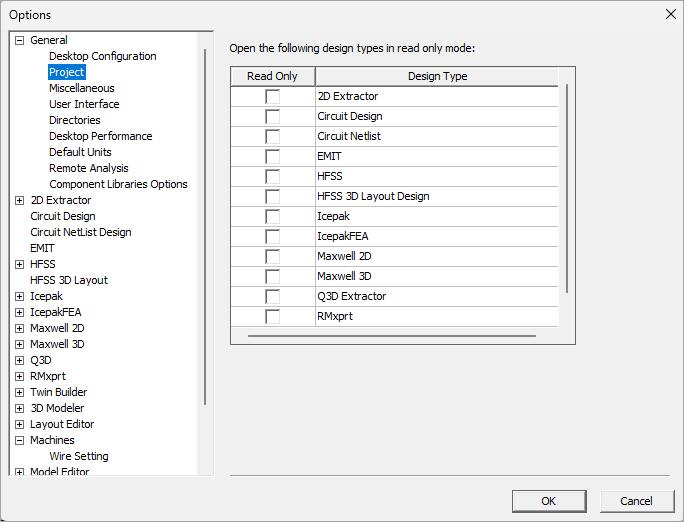Select the Project options page

click(67, 72)
